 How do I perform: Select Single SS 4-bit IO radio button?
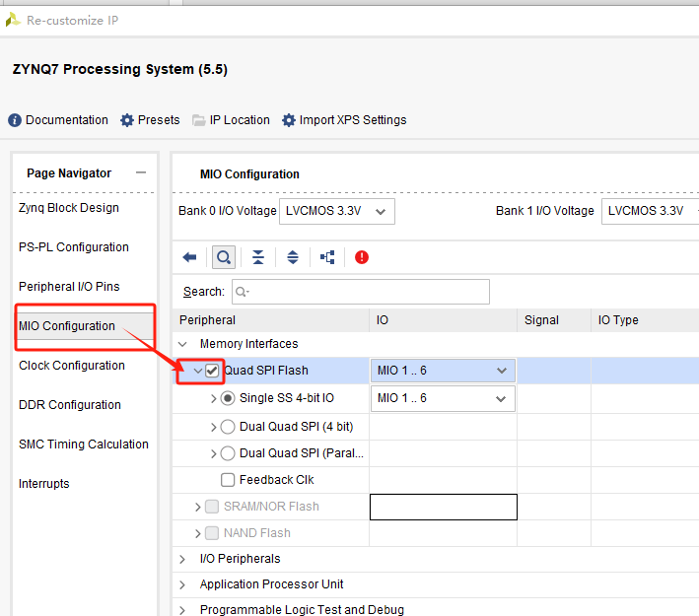pyautogui.click(x=228, y=398)
